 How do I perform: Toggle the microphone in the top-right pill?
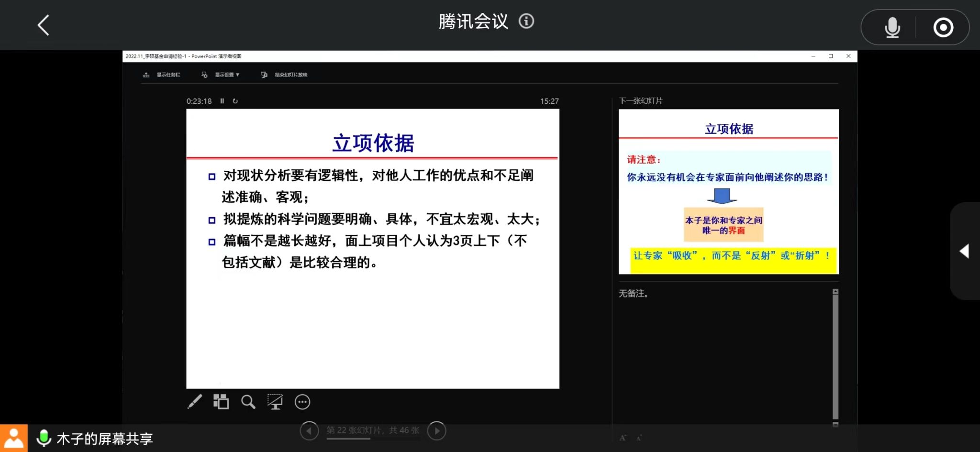tap(892, 27)
